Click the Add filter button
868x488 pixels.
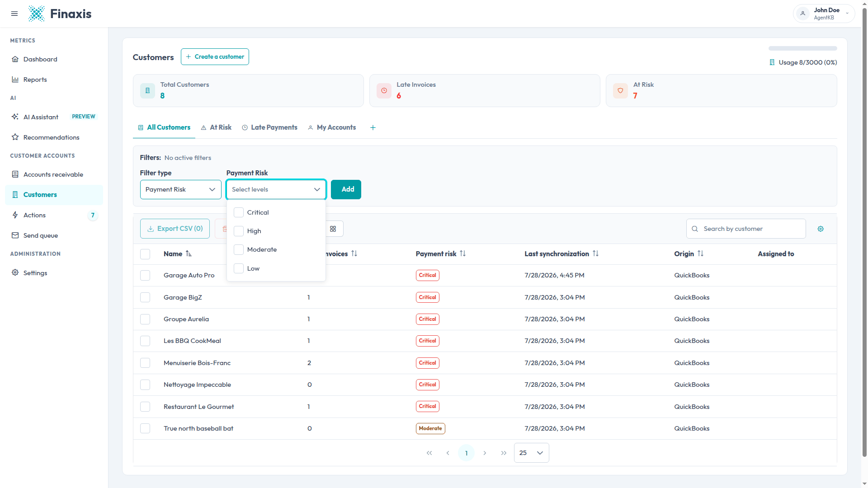tap(346, 189)
